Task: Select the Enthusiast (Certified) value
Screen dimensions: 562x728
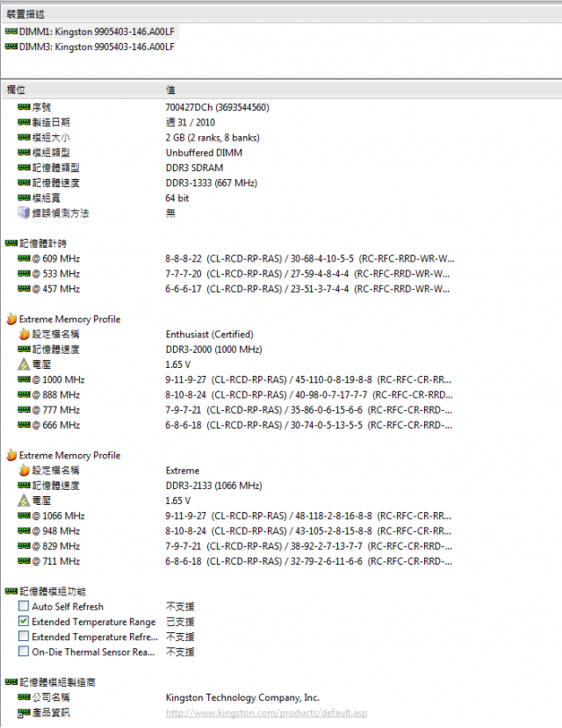Action: click(x=209, y=335)
